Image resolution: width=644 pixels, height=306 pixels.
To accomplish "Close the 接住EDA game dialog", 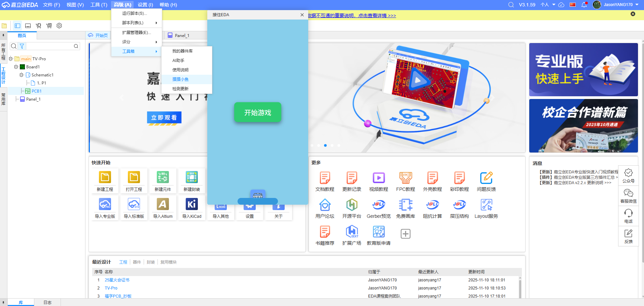I will click(302, 15).
